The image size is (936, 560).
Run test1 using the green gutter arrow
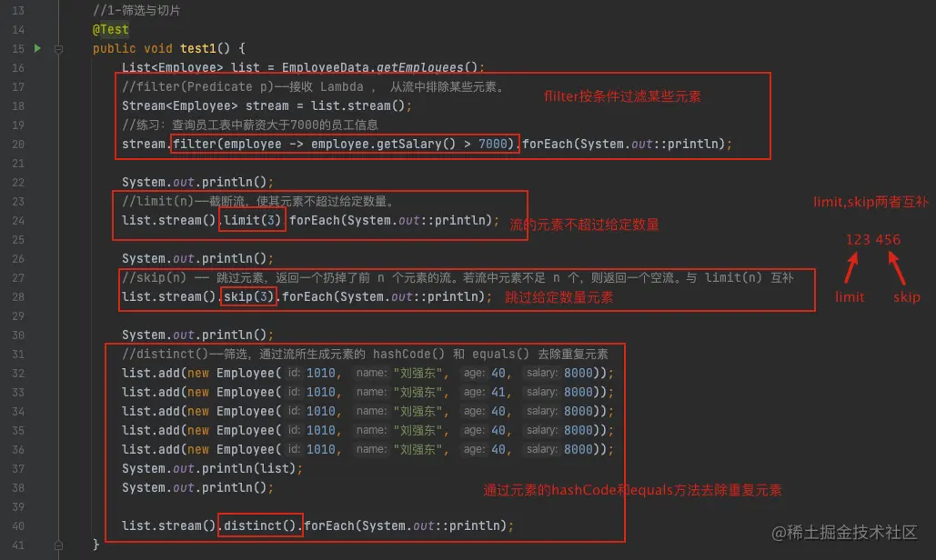[37, 48]
